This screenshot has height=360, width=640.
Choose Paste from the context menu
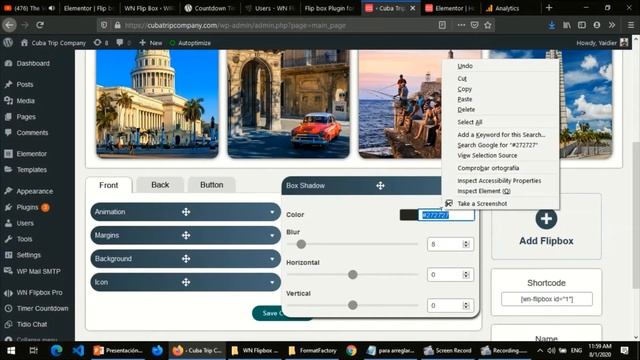coord(464,99)
